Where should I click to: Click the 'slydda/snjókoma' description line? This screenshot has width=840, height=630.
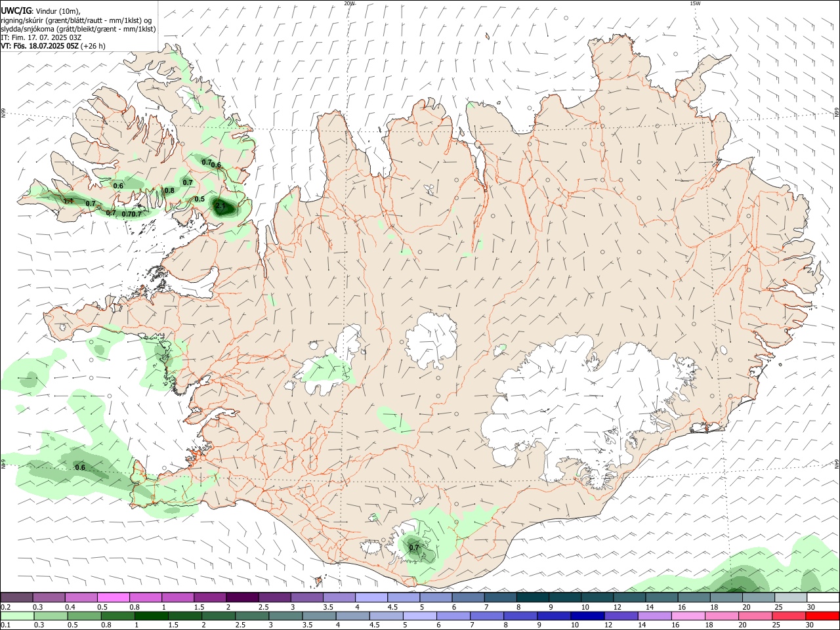pyautogui.click(x=78, y=29)
